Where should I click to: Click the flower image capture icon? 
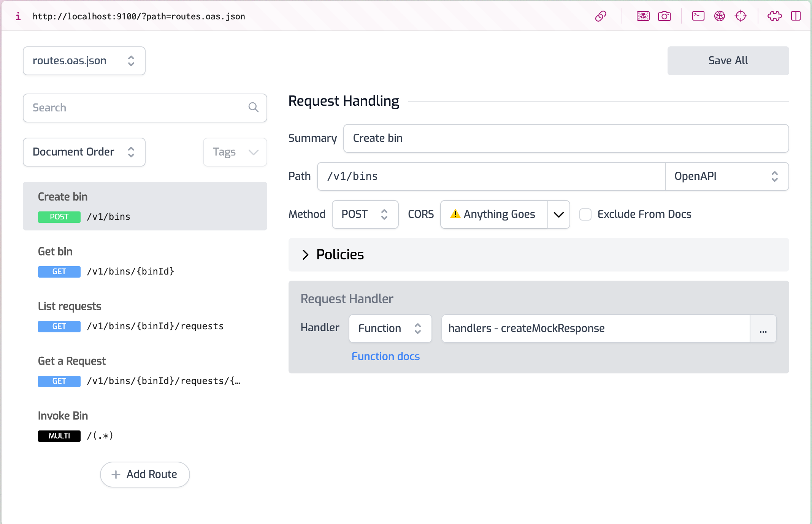[643, 16]
